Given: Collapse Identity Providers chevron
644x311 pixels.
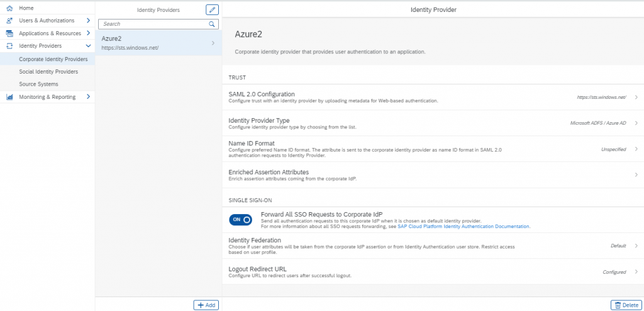Looking at the screenshot, I should [88, 46].
